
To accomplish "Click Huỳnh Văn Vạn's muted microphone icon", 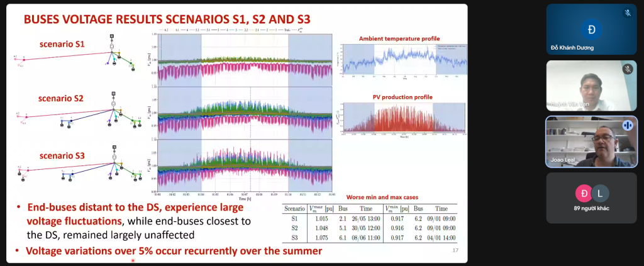I will coord(626,69).
